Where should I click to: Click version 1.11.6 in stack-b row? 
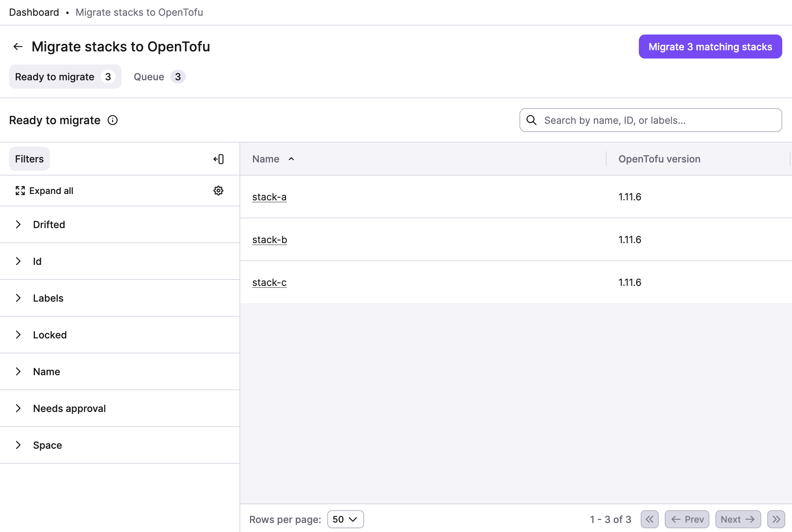coord(630,240)
